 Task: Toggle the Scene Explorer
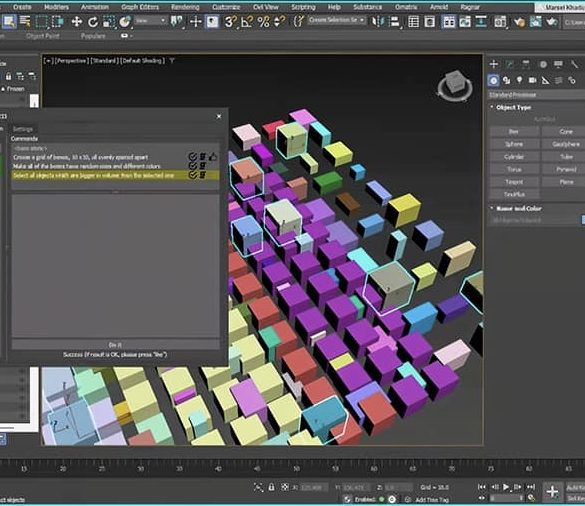pyautogui.click(x=413, y=22)
